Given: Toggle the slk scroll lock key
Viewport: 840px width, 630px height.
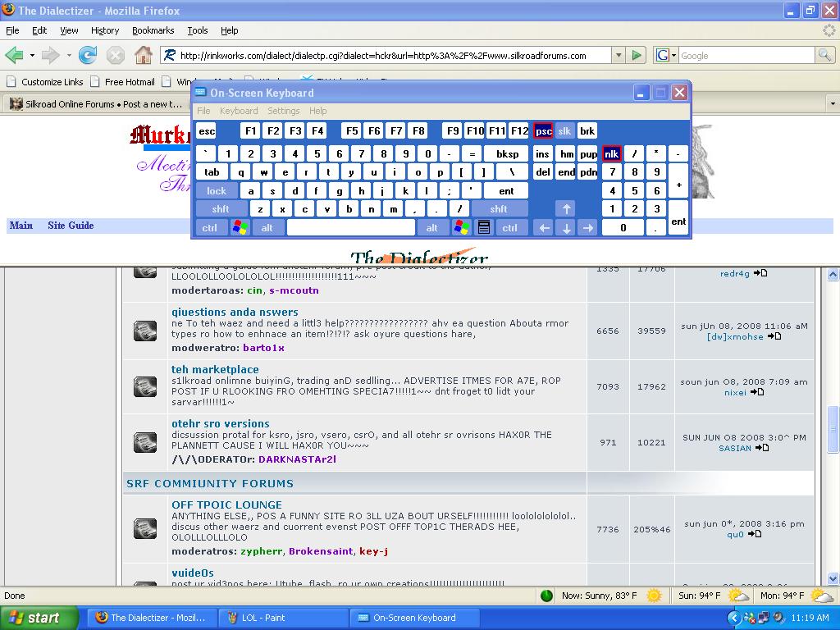Looking at the screenshot, I should [x=564, y=131].
